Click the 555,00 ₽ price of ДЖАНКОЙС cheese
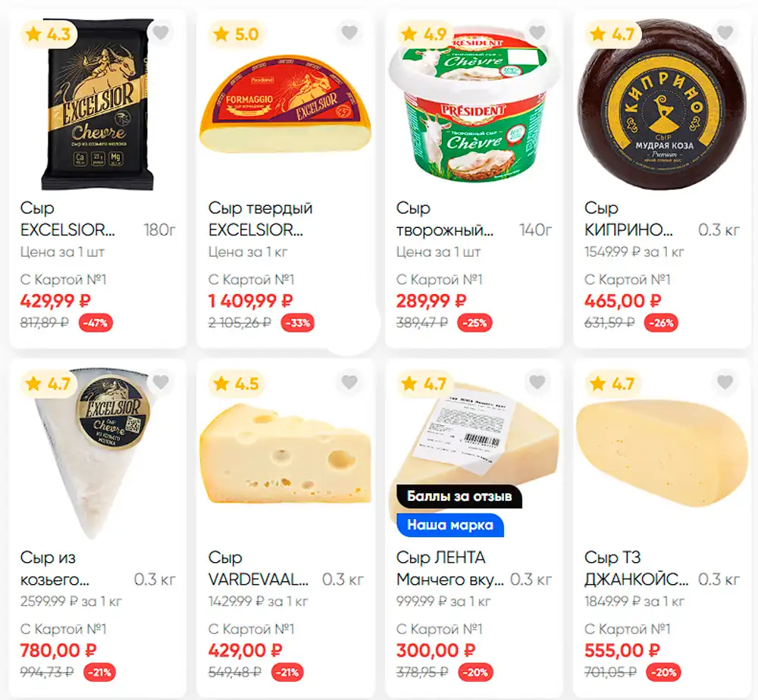Viewport: 758px width, 700px height. 622,650
